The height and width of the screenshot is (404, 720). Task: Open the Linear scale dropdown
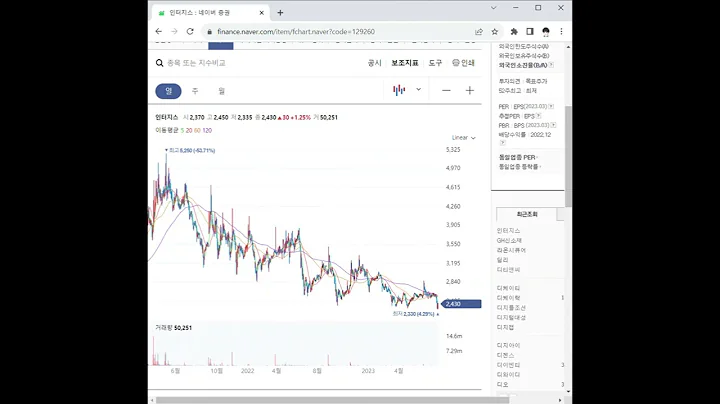463,138
